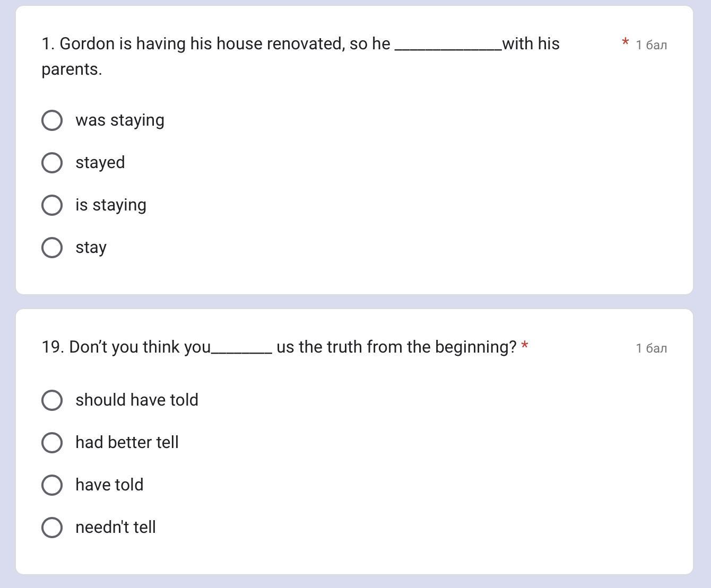Mark the 'stay' radio button

click(x=52, y=248)
